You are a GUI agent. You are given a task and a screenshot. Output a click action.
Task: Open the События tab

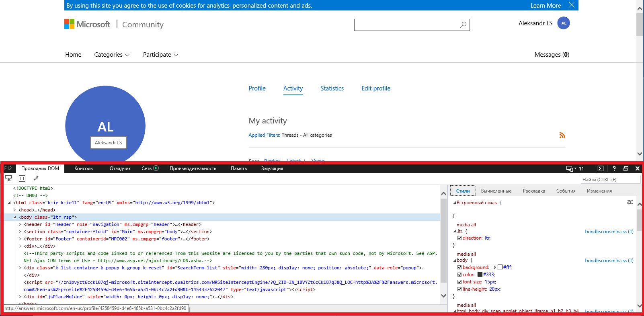point(566,191)
